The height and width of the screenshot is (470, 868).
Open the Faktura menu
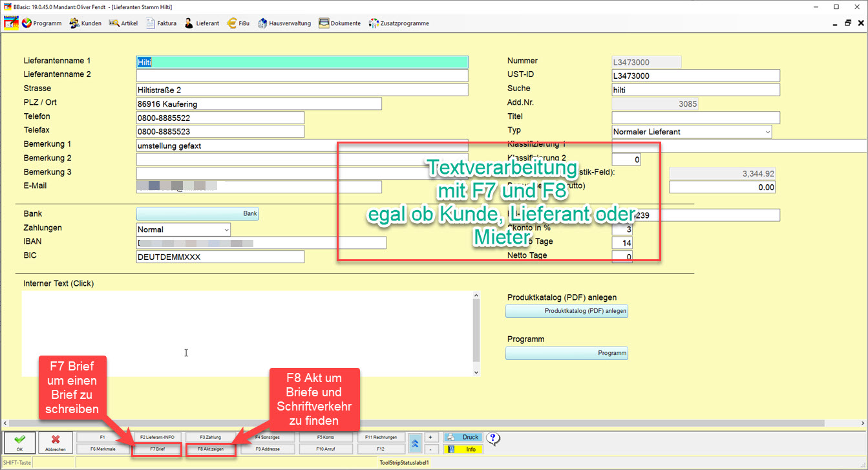pos(161,23)
